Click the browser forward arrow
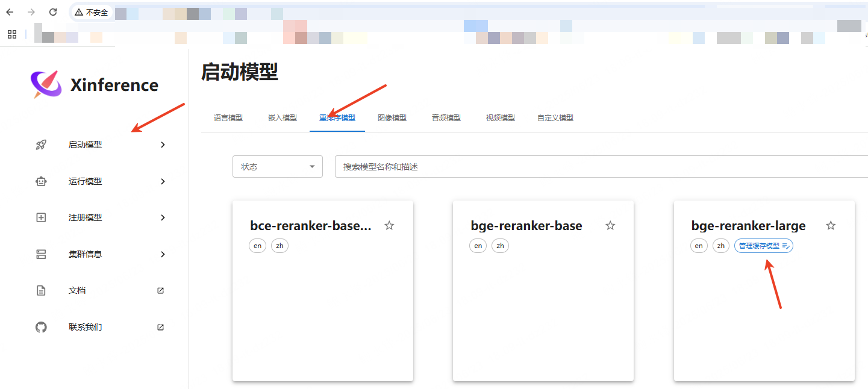This screenshot has width=868, height=389. (31, 12)
